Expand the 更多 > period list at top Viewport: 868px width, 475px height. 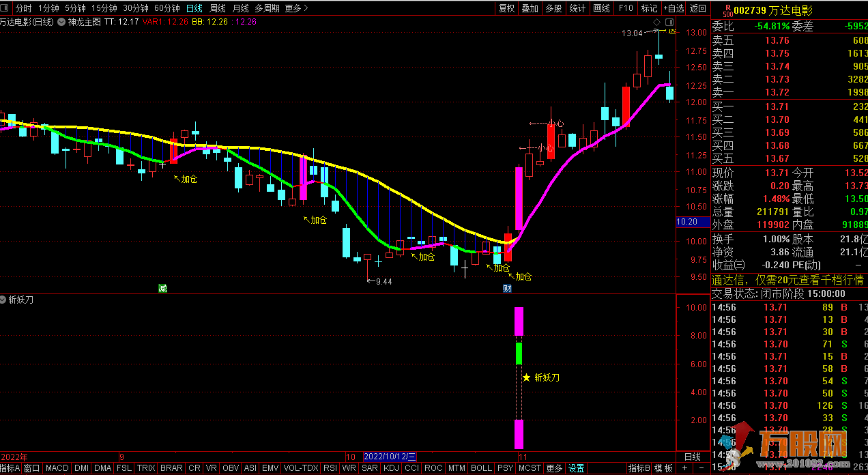tap(296, 8)
